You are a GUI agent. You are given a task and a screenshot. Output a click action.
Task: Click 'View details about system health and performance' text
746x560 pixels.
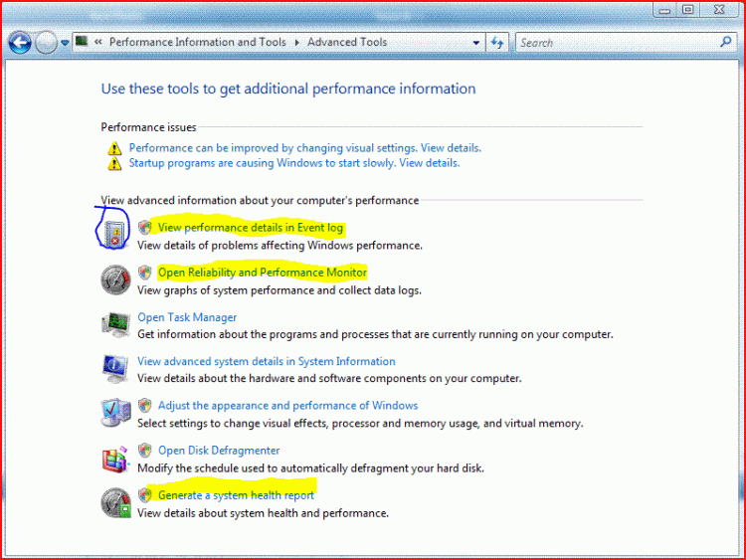pos(264,513)
